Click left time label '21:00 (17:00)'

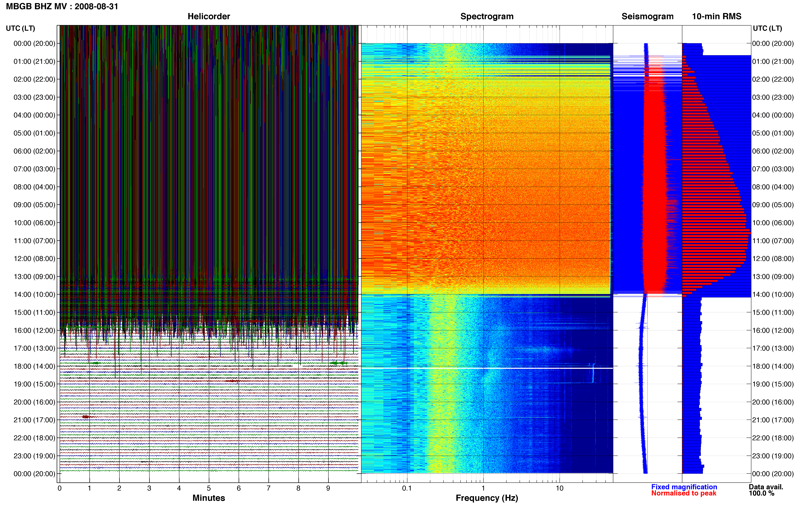pyautogui.click(x=34, y=420)
